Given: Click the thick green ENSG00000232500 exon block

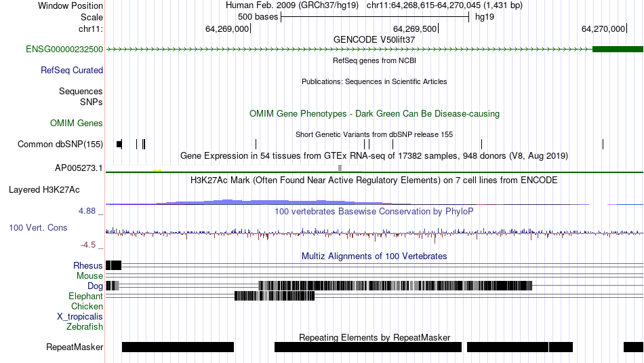Looking at the screenshot, I should coord(618,50).
